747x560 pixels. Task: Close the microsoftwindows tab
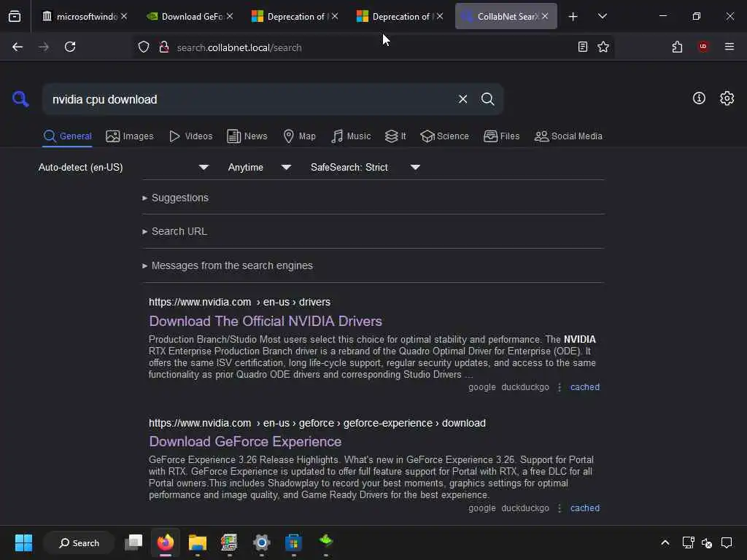(124, 16)
